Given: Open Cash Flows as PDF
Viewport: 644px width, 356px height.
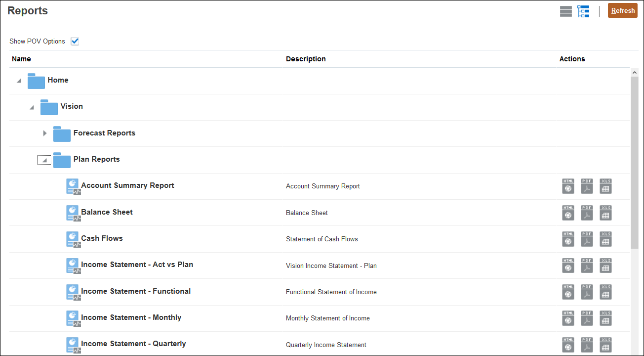Looking at the screenshot, I should coord(587,240).
